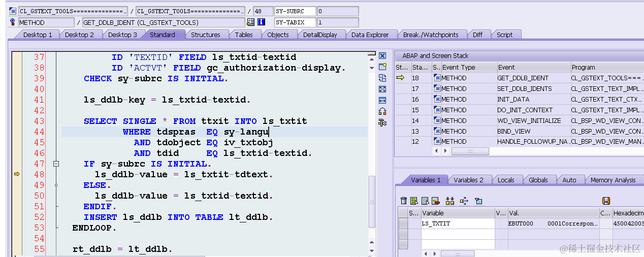Switch to the Structures tab

coord(205,35)
